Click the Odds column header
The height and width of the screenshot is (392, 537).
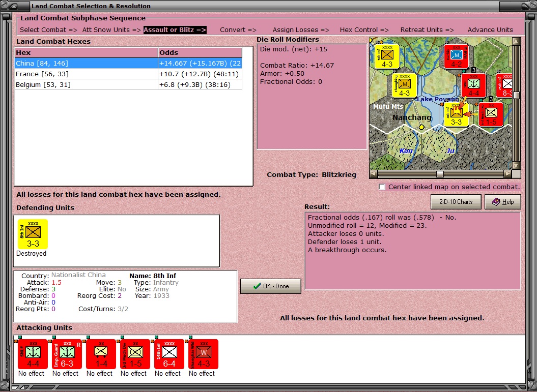click(x=200, y=53)
